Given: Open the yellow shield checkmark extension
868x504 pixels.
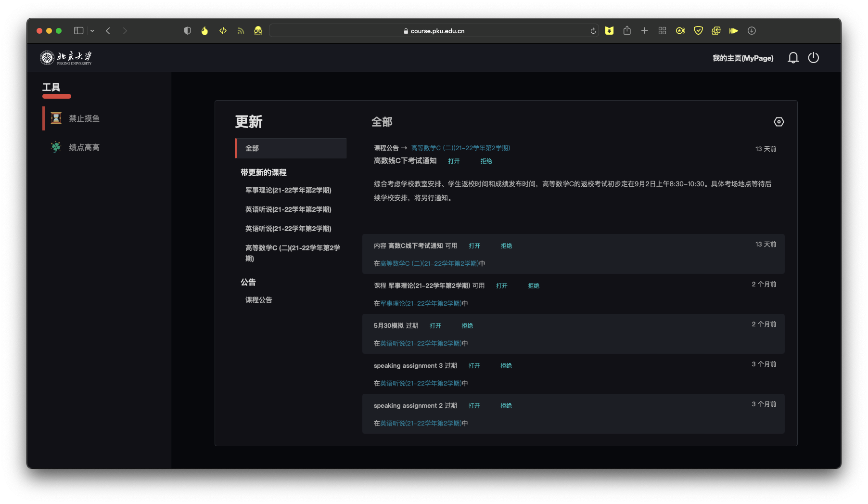Looking at the screenshot, I should click(x=698, y=31).
